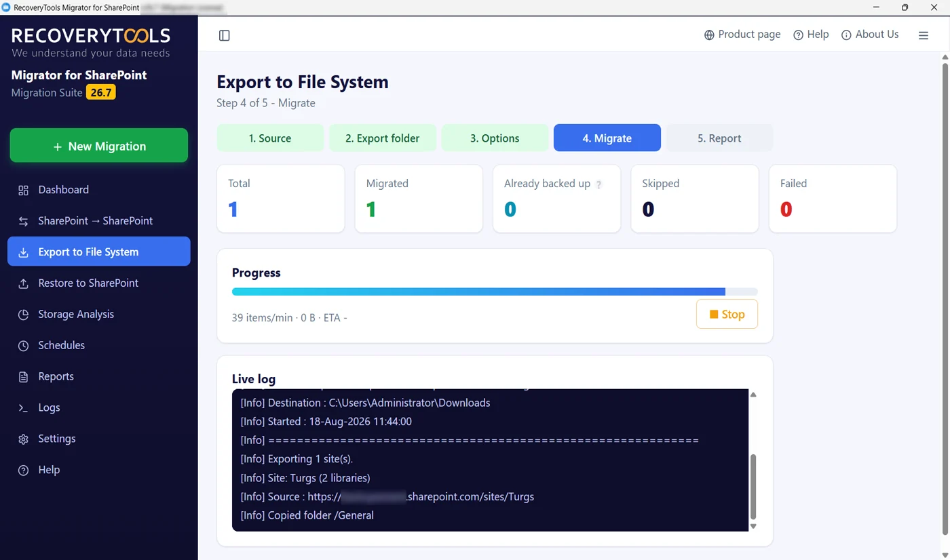This screenshot has height=560, width=950.
Task: Click the Export to File System download icon
Action: tap(23, 253)
